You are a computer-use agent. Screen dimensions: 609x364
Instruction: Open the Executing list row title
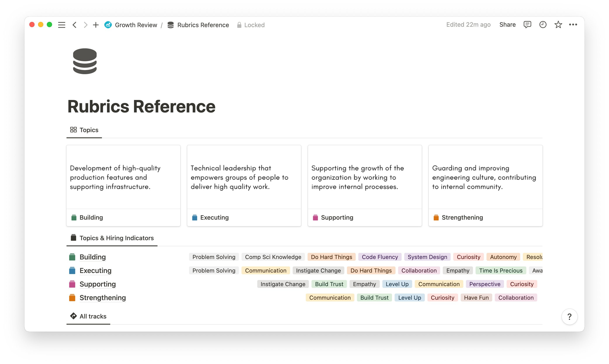click(95, 270)
